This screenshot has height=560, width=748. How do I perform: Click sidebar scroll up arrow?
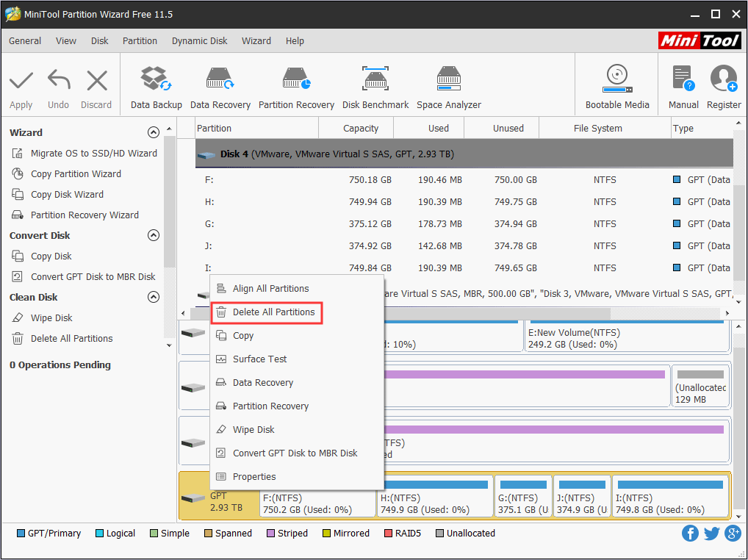[x=169, y=129]
